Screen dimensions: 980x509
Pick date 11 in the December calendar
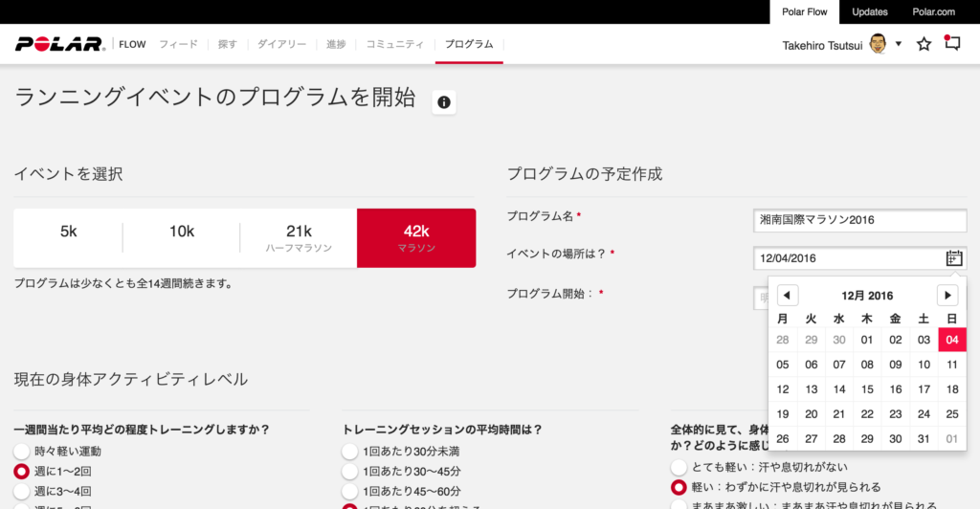coord(951,365)
